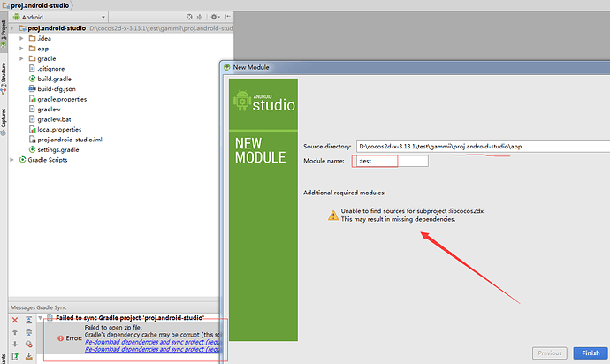Expand the gradle folder arrow
Screen dimensions: 610x364
click(x=21, y=58)
